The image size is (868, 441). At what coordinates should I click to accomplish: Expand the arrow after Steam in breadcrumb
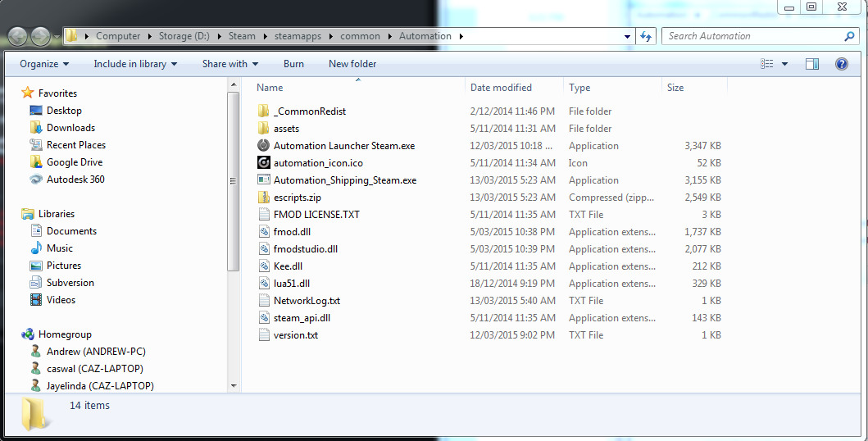click(265, 37)
